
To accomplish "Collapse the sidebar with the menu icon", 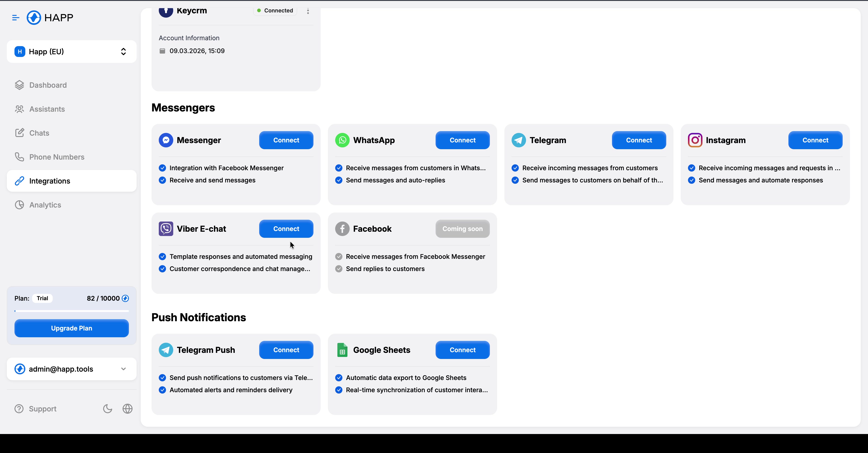I will pos(16,17).
